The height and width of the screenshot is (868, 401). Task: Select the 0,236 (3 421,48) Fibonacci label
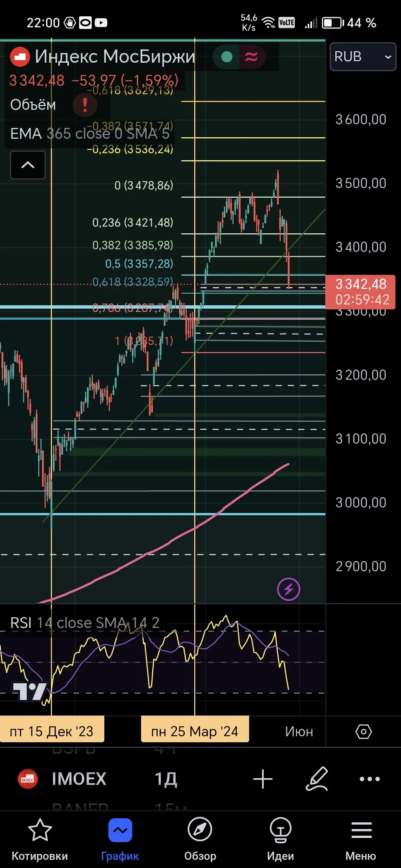pos(133,223)
